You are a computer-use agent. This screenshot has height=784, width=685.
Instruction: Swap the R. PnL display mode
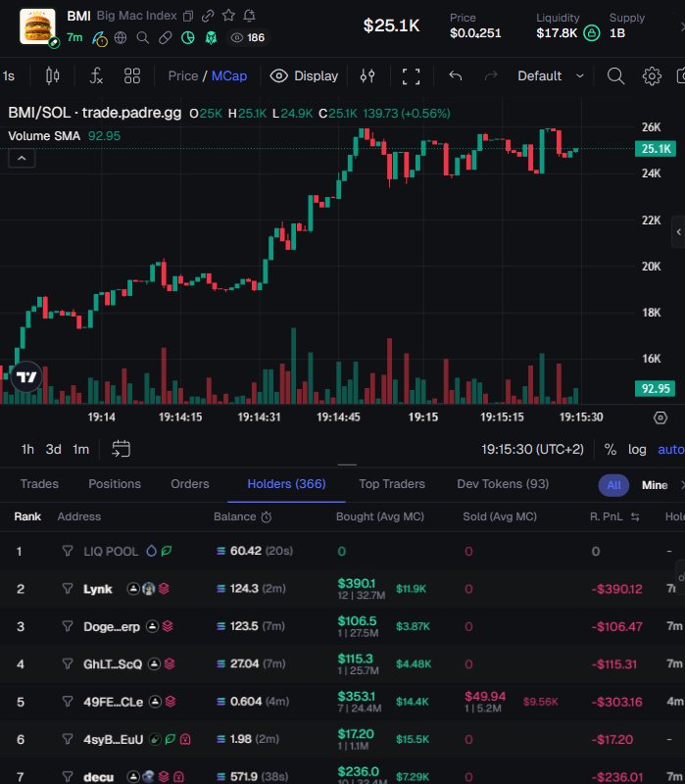[x=635, y=517]
